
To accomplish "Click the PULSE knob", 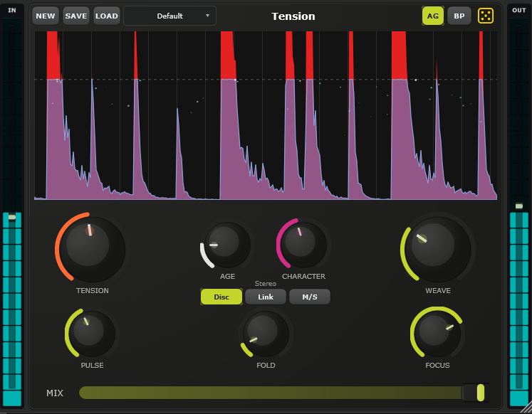I will point(92,333).
